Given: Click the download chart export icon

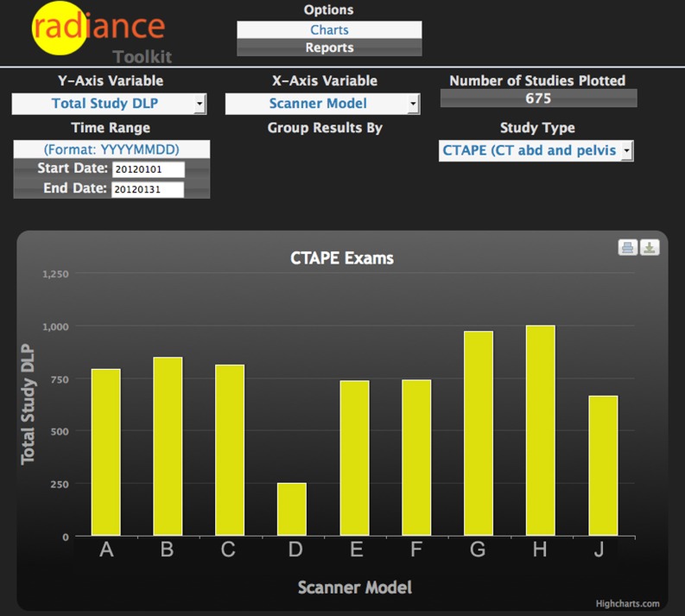Looking at the screenshot, I should pos(649,248).
